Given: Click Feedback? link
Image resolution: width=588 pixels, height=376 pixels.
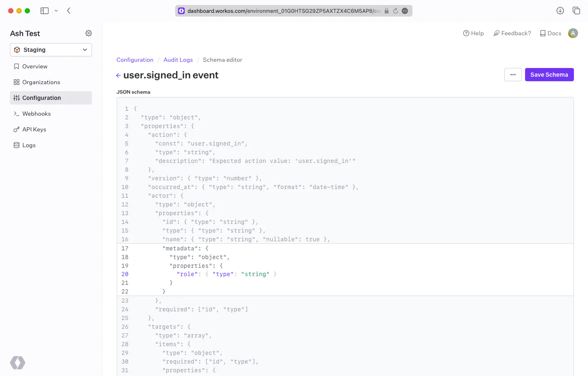Looking at the screenshot, I should coord(512,33).
